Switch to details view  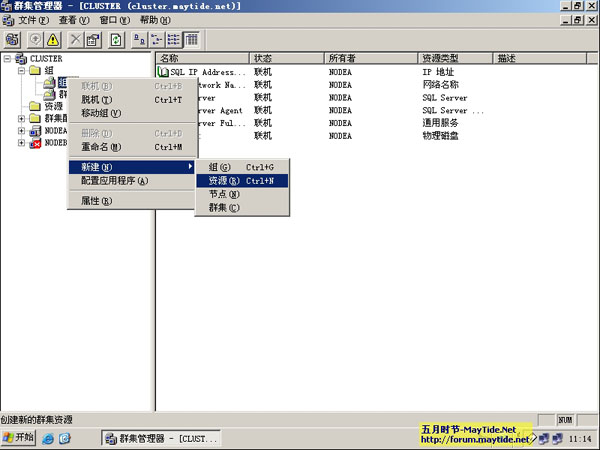191,39
